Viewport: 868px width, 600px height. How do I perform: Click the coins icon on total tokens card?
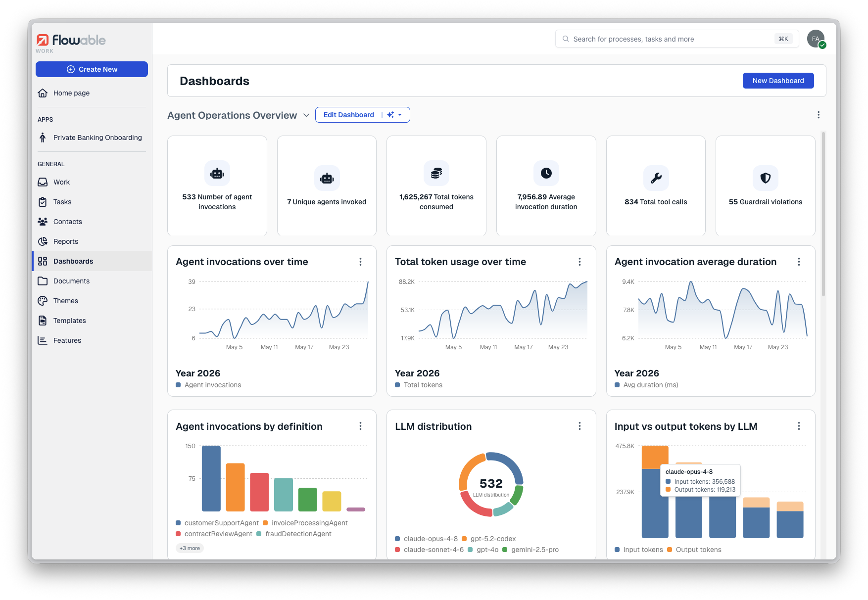pyautogui.click(x=436, y=173)
